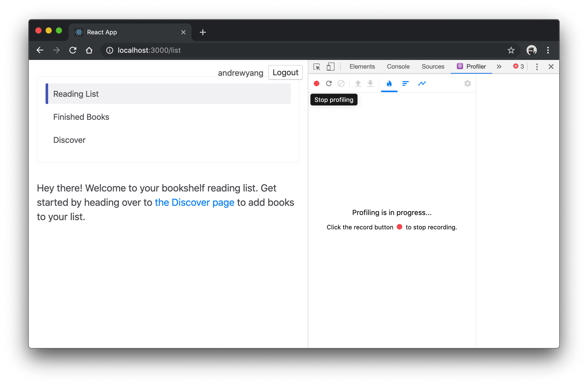The height and width of the screenshot is (386, 588).
Task: Open the Interactions line chart view
Action: (422, 84)
